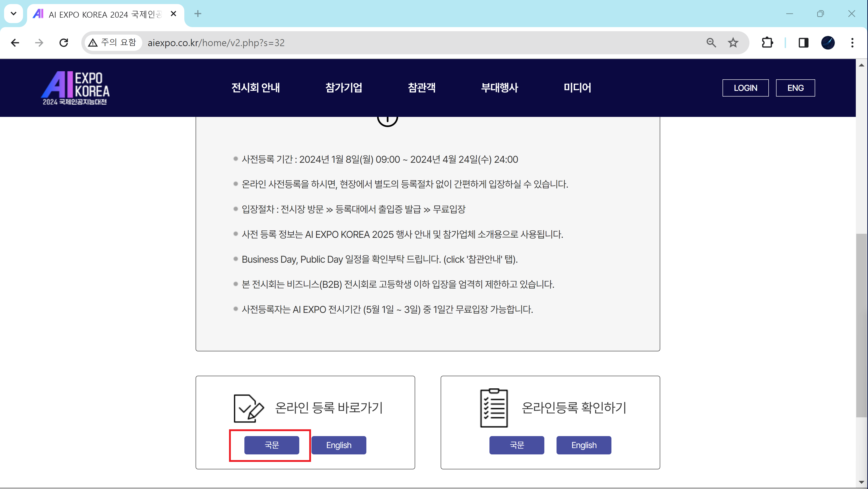868x489 pixels.
Task: Open the 전시회 안내 menu
Action: click(x=255, y=88)
